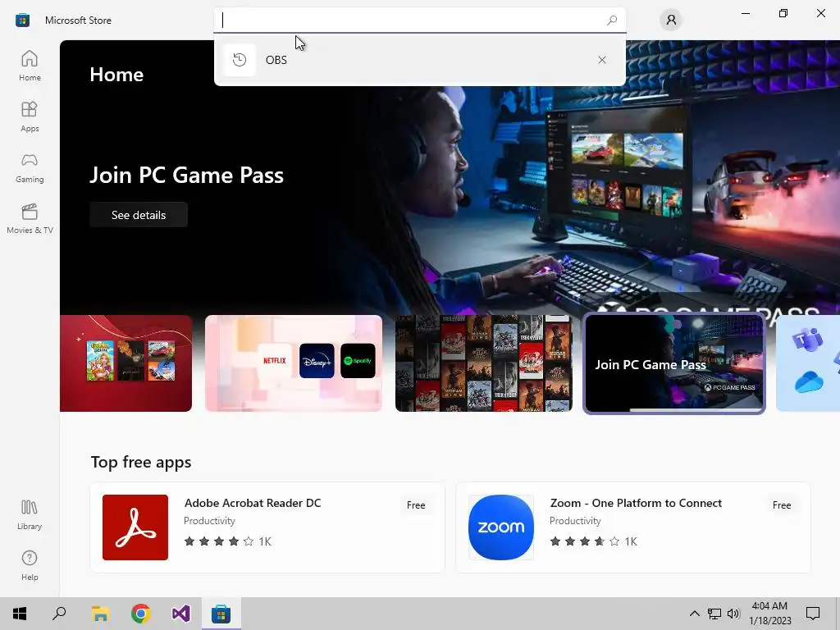Viewport: 840px width, 630px height.
Task: Click See details for PC Game Pass
Action: [139, 215]
